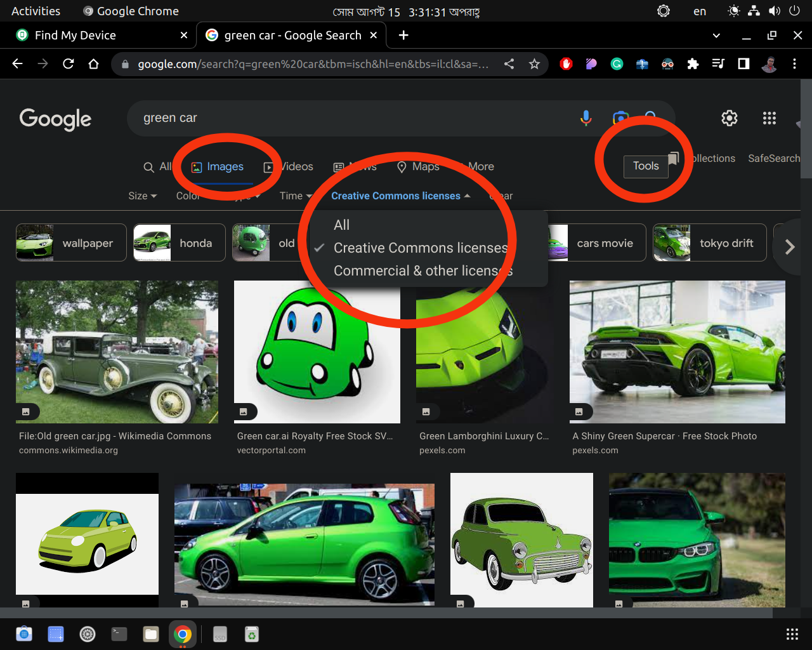This screenshot has height=650, width=812.
Task: Collapse the Creative Commons licenses dropdown
Action: click(x=400, y=196)
